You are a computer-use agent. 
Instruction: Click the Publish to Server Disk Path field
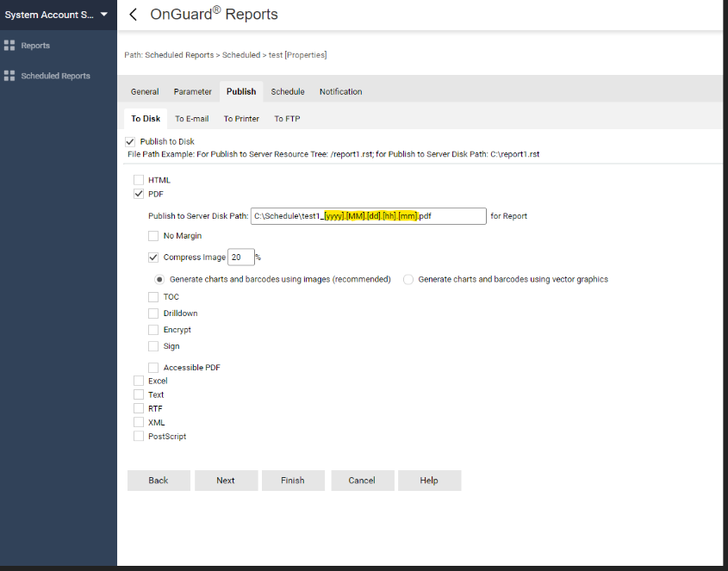pyautogui.click(x=369, y=216)
